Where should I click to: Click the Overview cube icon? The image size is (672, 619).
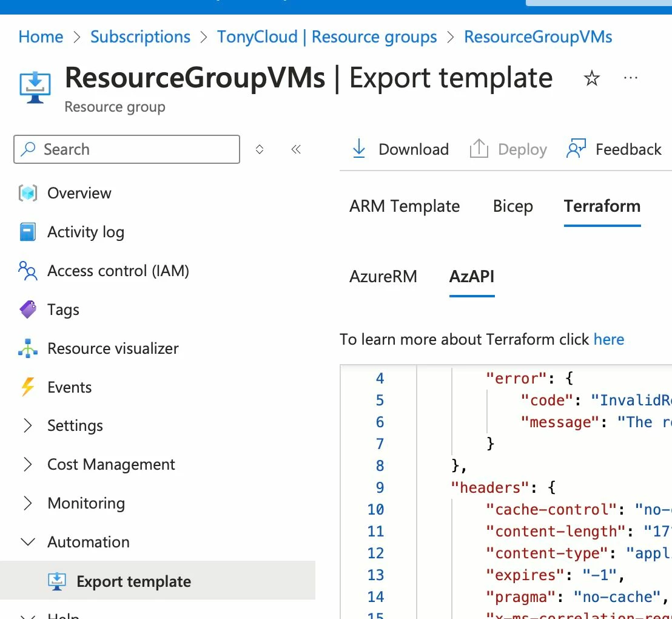point(28,193)
